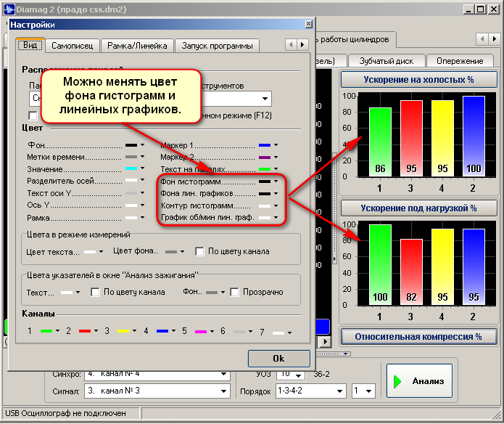Viewport: 504px width, 424px height.
Task: Open Фон color dropdown arrow
Action: (142, 145)
